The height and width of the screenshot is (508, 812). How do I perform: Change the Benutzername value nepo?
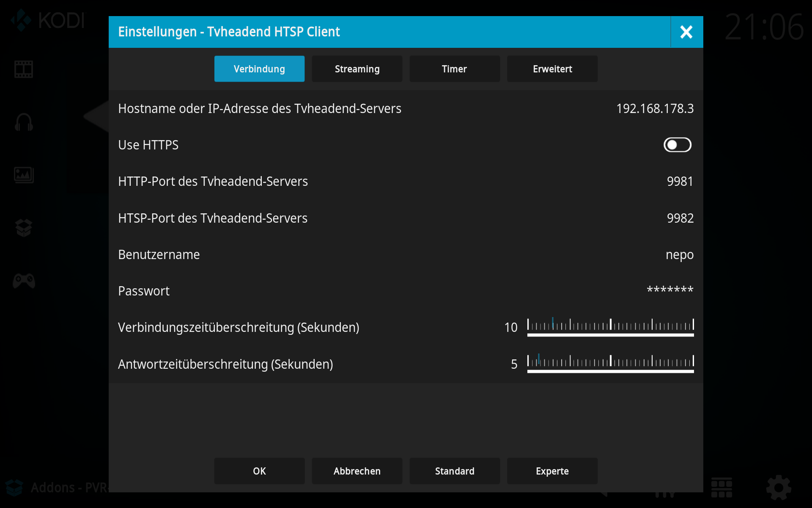click(680, 255)
